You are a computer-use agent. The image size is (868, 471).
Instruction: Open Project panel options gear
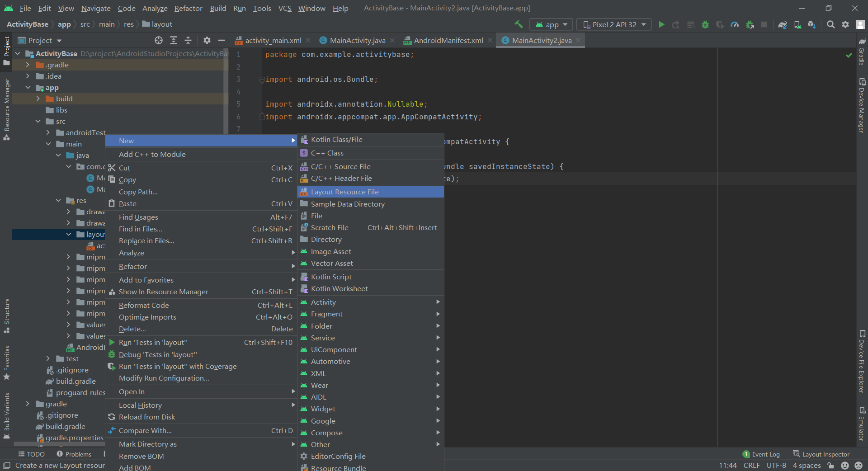[x=207, y=40]
